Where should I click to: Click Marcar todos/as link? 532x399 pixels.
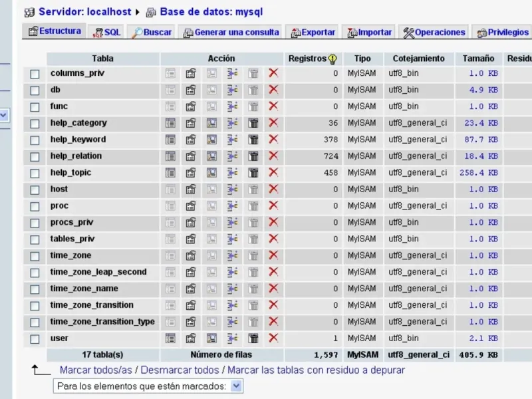96,370
